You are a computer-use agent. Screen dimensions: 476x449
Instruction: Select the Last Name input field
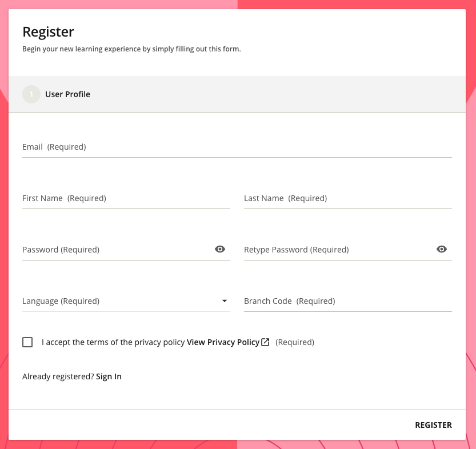tap(348, 198)
